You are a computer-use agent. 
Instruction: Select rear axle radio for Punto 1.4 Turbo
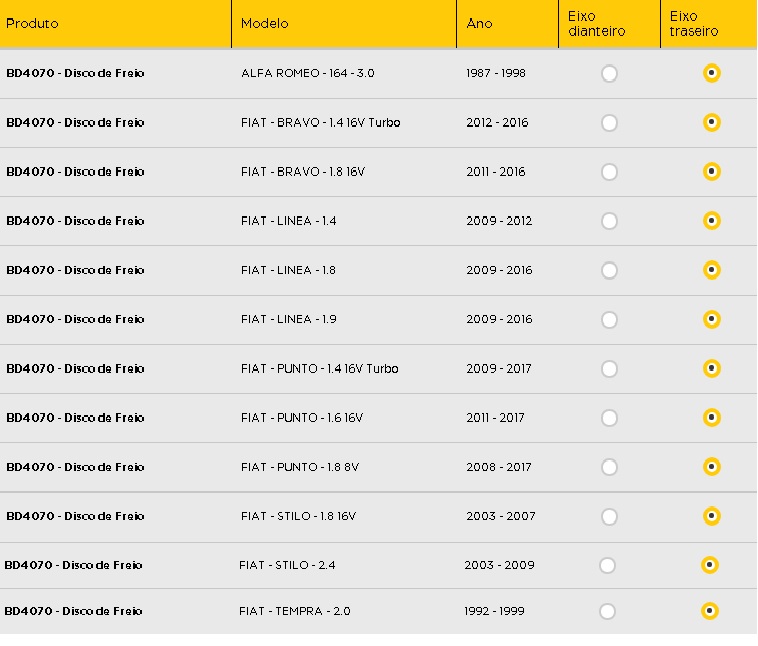(x=712, y=368)
